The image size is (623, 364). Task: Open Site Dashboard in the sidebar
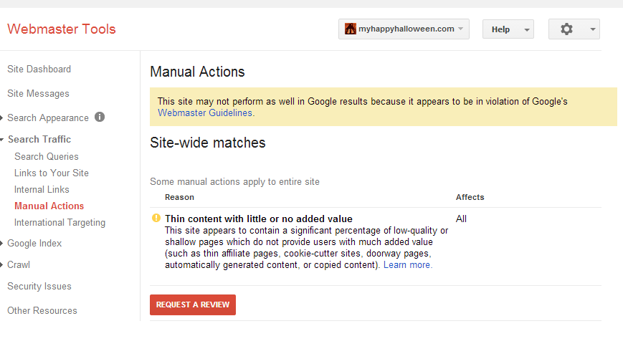[39, 69]
